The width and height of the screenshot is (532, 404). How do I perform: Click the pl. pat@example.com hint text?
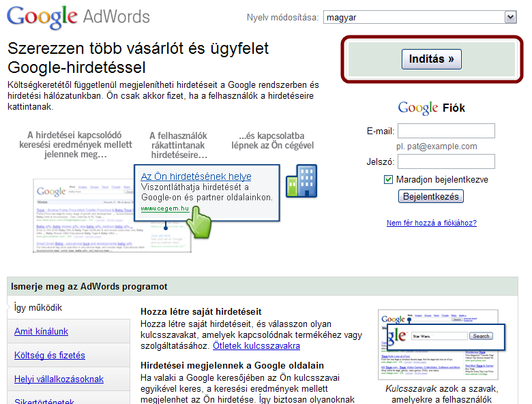tap(437, 146)
